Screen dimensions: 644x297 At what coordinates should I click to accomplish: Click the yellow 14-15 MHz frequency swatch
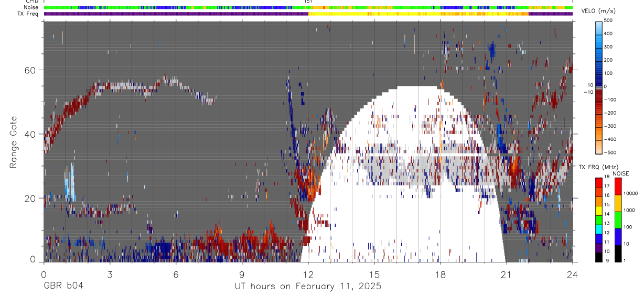(599, 210)
